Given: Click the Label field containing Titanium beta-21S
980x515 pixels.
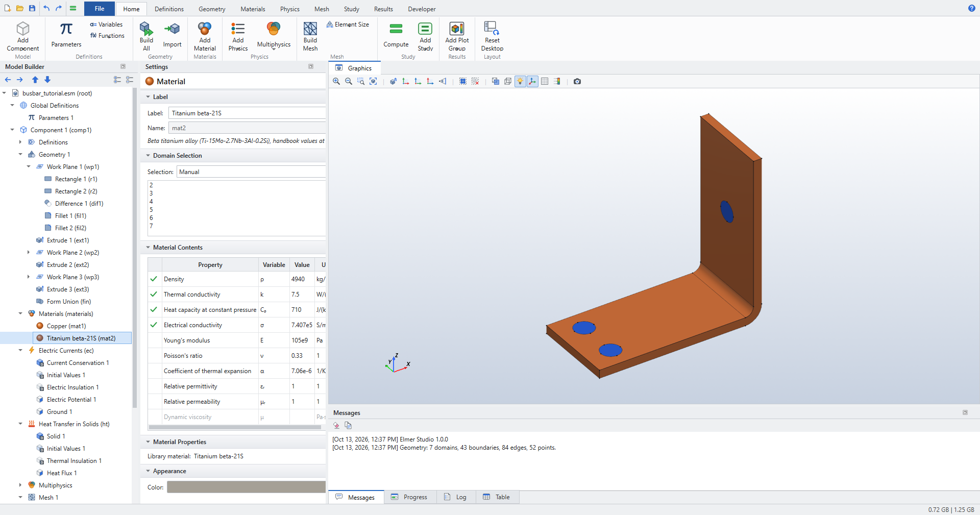Looking at the screenshot, I should click(x=247, y=113).
